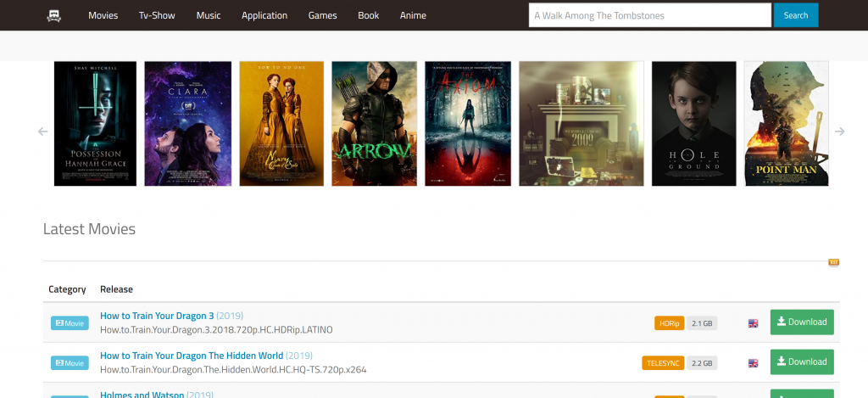Click the HDRip quality tag

click(x=670, y=323)
